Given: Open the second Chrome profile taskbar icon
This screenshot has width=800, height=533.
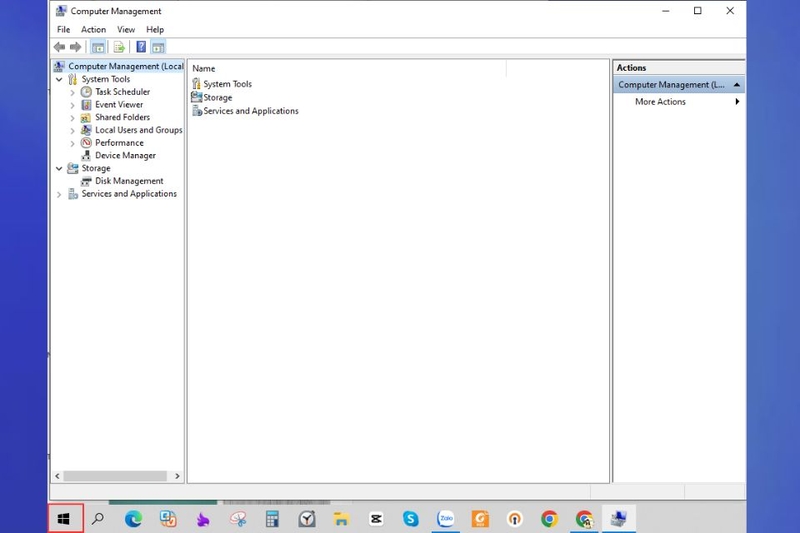Looking at the screenshot, I should coord(584,519).
